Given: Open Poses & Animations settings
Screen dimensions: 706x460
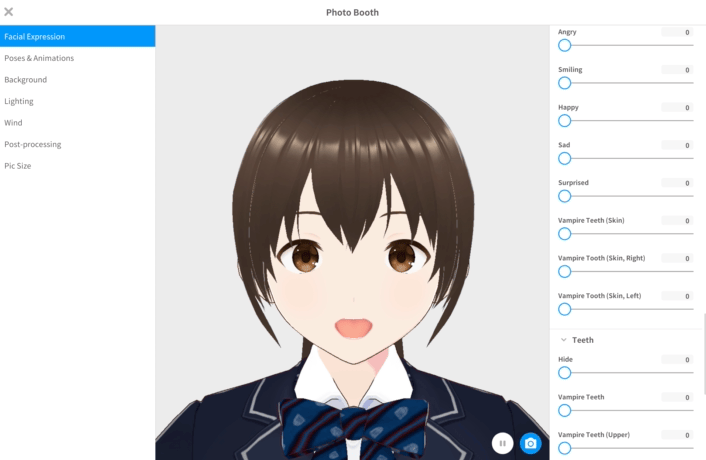Looking at the screenshot, I should [77, 58].
